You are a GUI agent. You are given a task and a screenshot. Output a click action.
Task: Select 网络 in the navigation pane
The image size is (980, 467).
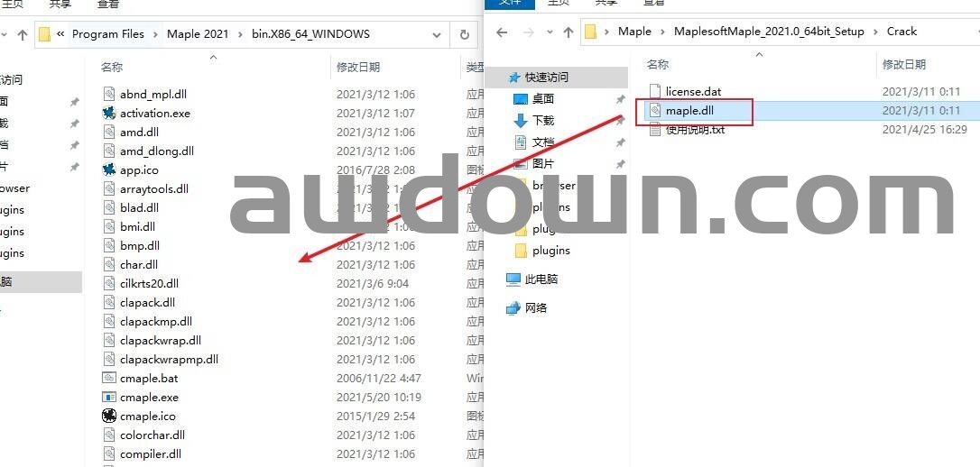(536, 308)
